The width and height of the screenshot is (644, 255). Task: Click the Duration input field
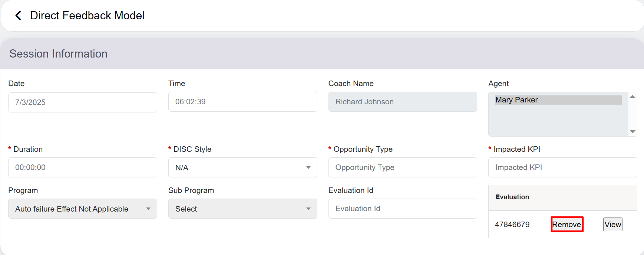[82, 167]
